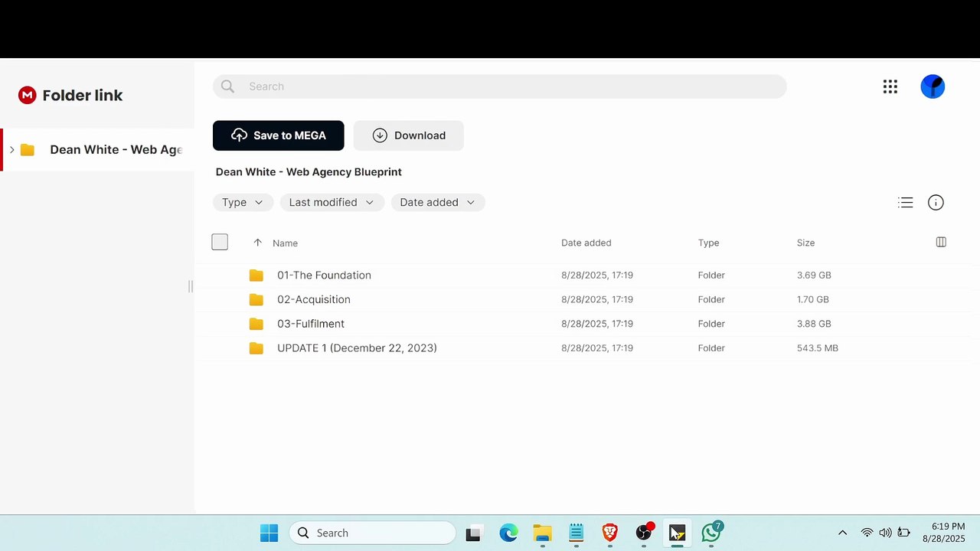This screenshot has height=551, width=980.
Task: Tick the select-all checkbox
Action: click(x=220, y=243)
